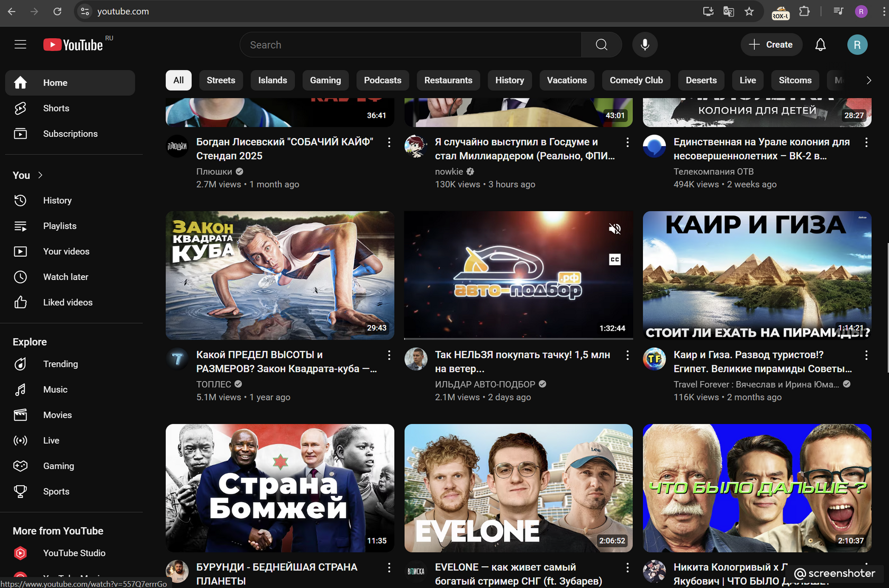Viewport: 889px width, 588px height.
Task: Toggle closed captions on video preview
Action: click(x=614, y=259)
